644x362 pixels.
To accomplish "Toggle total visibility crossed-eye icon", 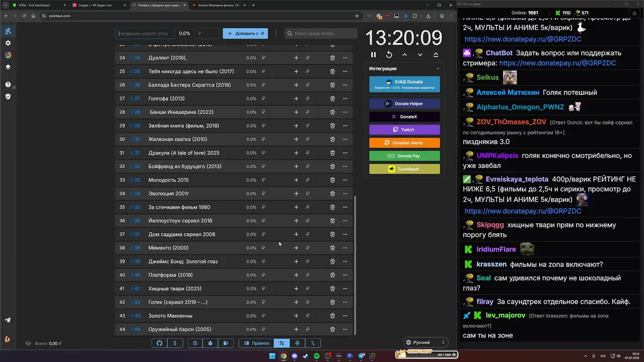I will (28, 343).
